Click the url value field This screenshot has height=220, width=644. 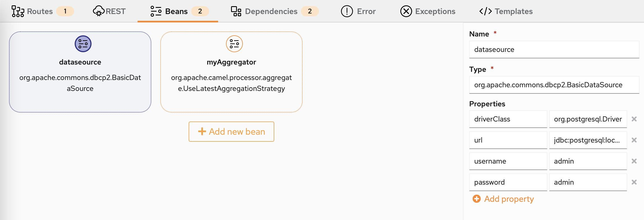pyautogui.click(x=588, y=140)
